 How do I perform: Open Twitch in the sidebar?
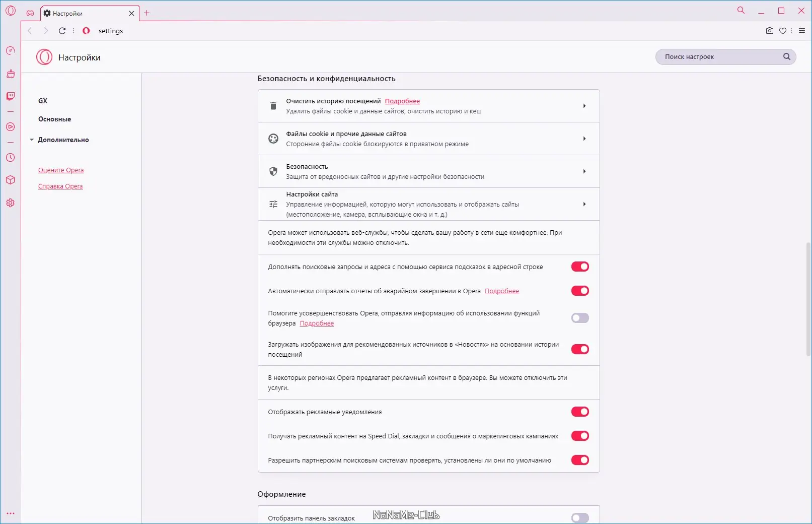pyautogui.click(x=11, y=96)
